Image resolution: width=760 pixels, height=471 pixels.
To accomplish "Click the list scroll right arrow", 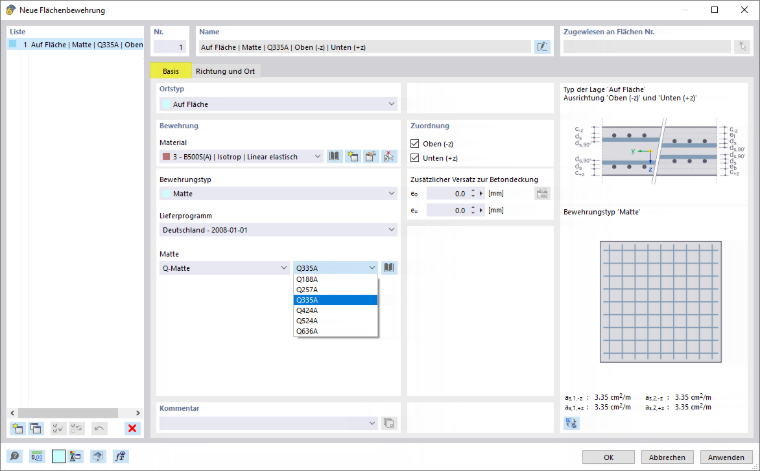I will 138,413.
